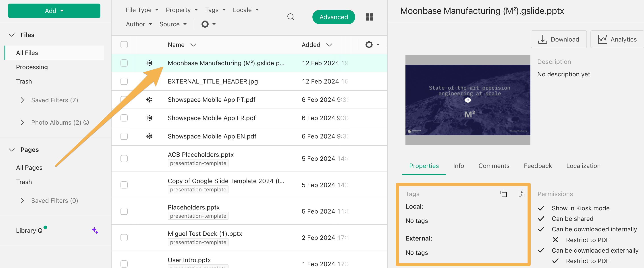Check Showspace Mobile App FR.pdf checkbox
644x268 pixels.
click(x=124, y=118)
